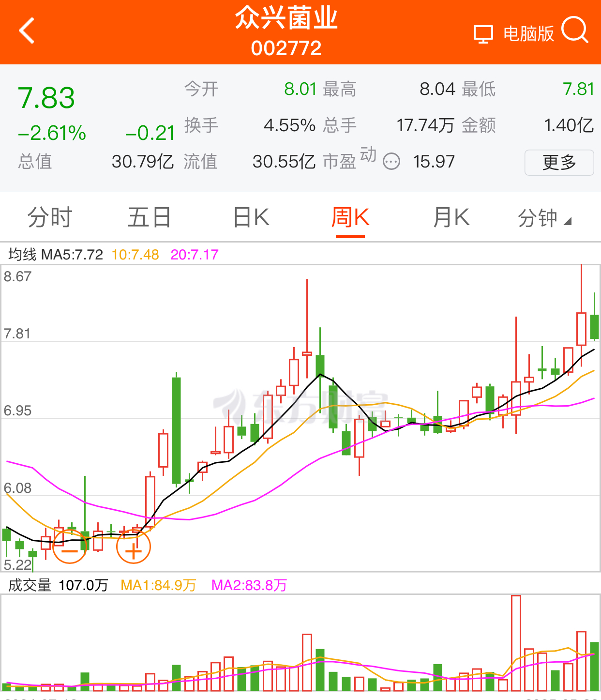This screenshot has width=601, height=700.
Task: Open search with the magnifier icon
Action: pos(574,30)
